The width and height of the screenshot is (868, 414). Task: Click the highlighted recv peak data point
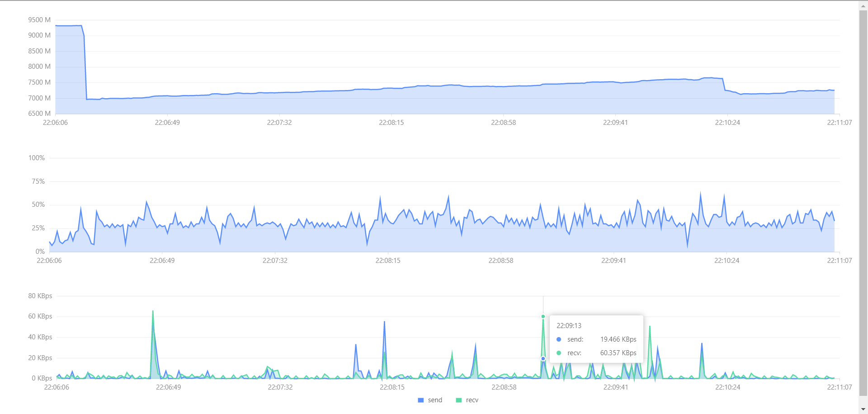point(543,317)
